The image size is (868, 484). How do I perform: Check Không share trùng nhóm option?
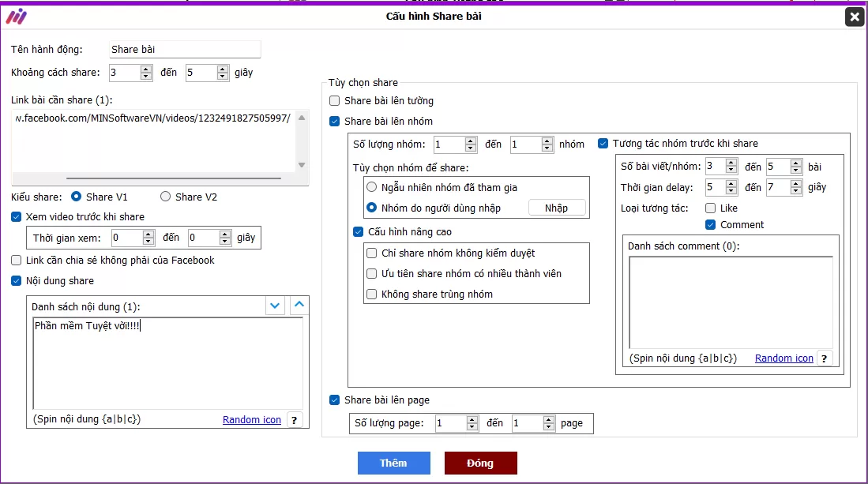pyautogui.click(x=372, y=295)
